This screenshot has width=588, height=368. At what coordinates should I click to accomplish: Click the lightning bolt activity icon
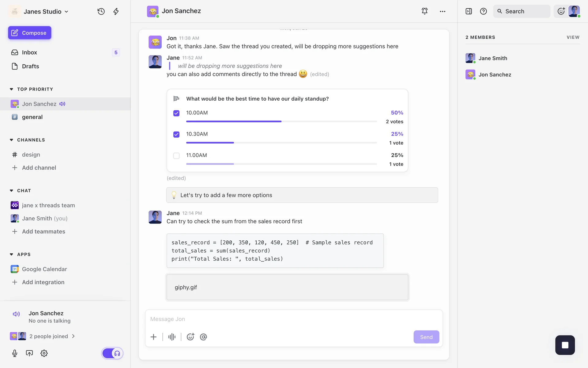coord(116,11)
